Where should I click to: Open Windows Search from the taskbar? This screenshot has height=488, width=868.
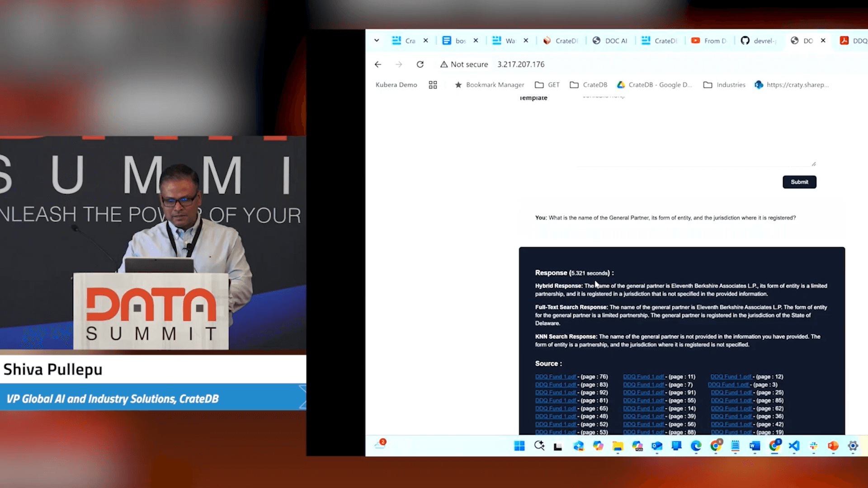[539, 446]
